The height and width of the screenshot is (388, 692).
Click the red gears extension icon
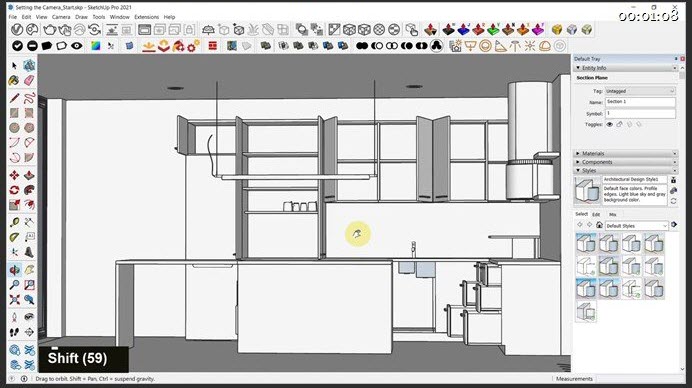[x=193, y=45]
